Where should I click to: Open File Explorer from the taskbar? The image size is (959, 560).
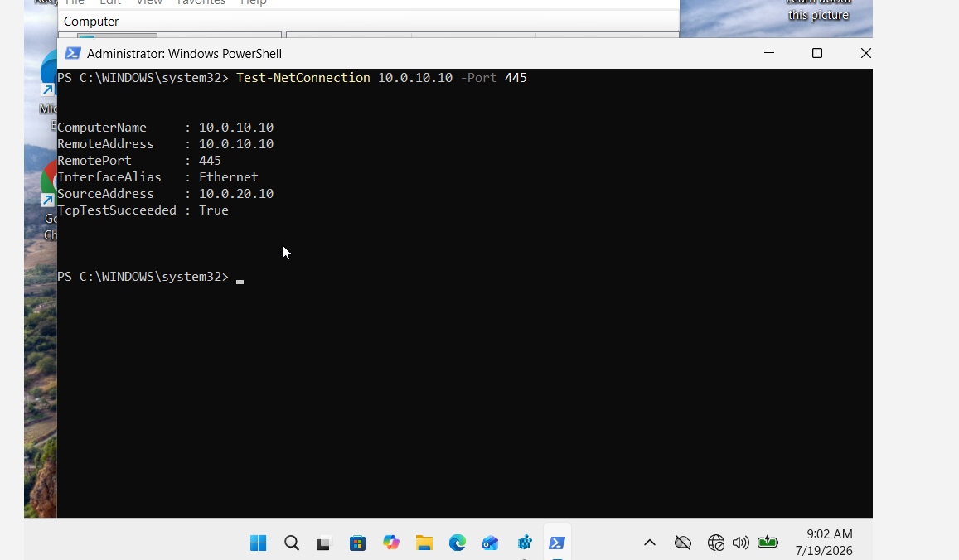424,543
